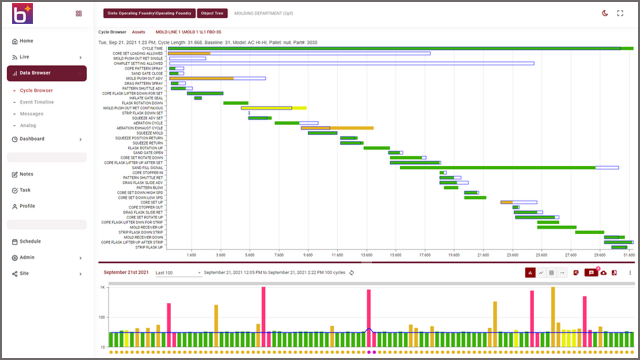Click the Profile person icon
This screenshot has width=640, height=360.
click(x=15, y=207)
